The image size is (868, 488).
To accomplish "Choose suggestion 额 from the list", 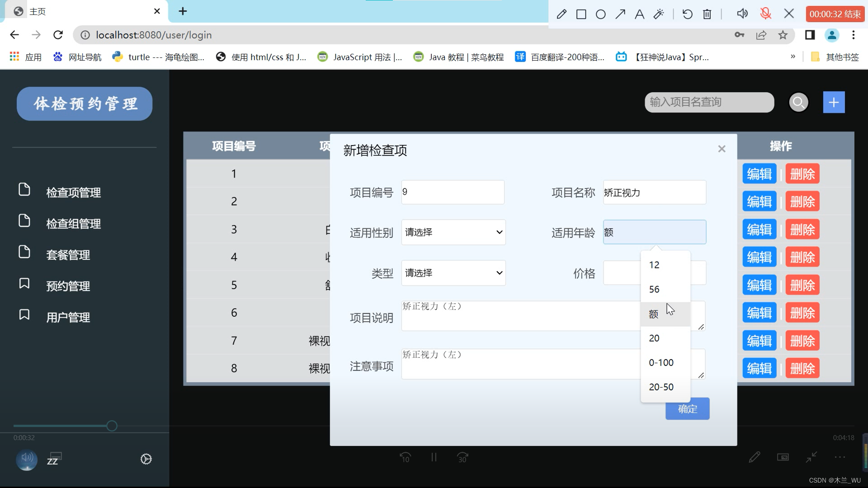I will (x=665, y=314).
